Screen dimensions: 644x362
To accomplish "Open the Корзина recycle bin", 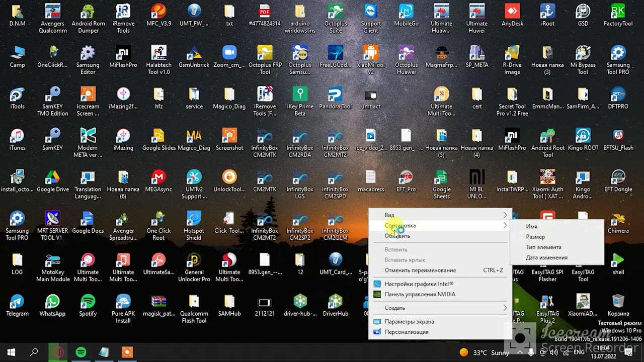I will [618, 305].
